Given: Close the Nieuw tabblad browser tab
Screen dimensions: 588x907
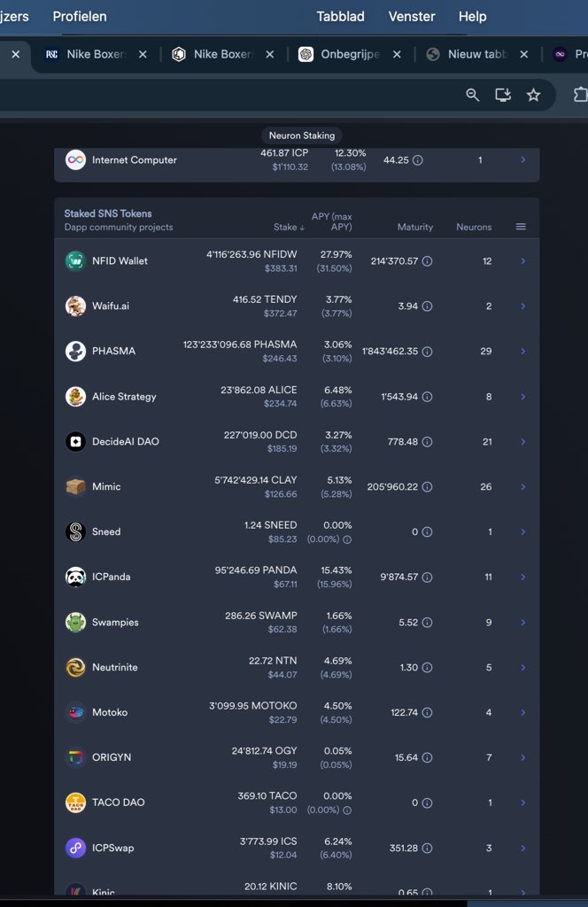Looking at the screenshot, I should pos(524,54).
